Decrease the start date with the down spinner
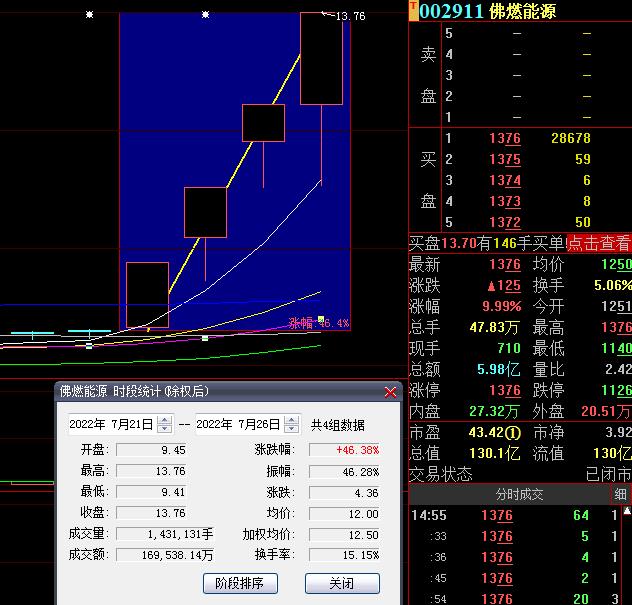Viewport: 632px width, 605px height. pos(165,428)
